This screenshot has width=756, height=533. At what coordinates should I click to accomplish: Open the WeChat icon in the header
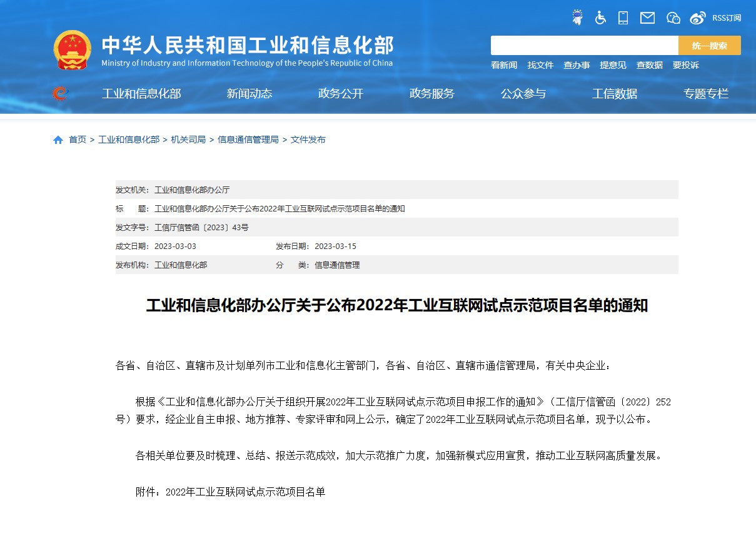click(673, 18)
